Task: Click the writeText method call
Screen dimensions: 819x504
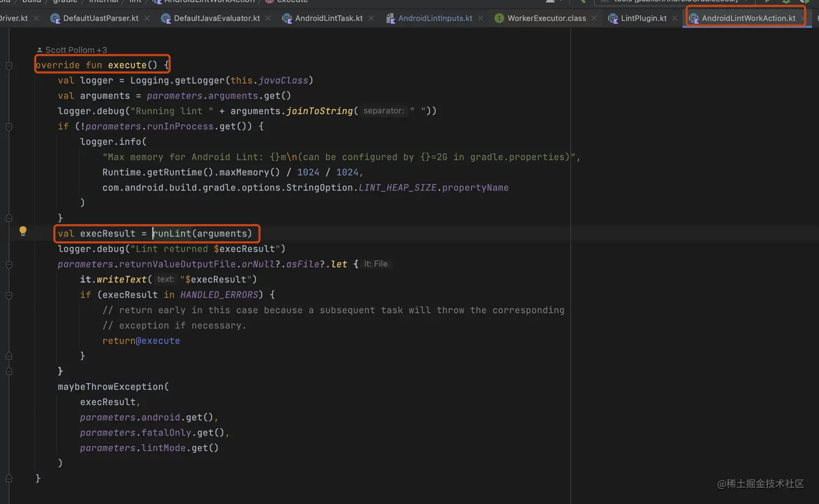Action: click(x=121, y=280)
